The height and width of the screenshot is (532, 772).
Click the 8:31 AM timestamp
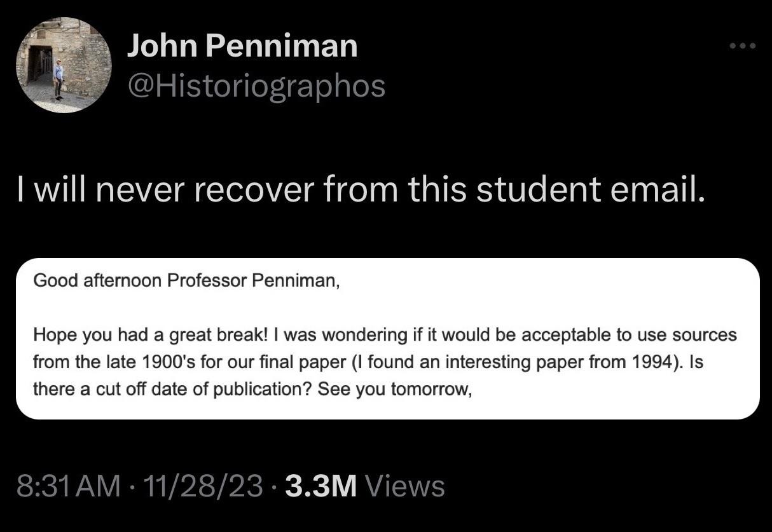(x=69, y=486)
